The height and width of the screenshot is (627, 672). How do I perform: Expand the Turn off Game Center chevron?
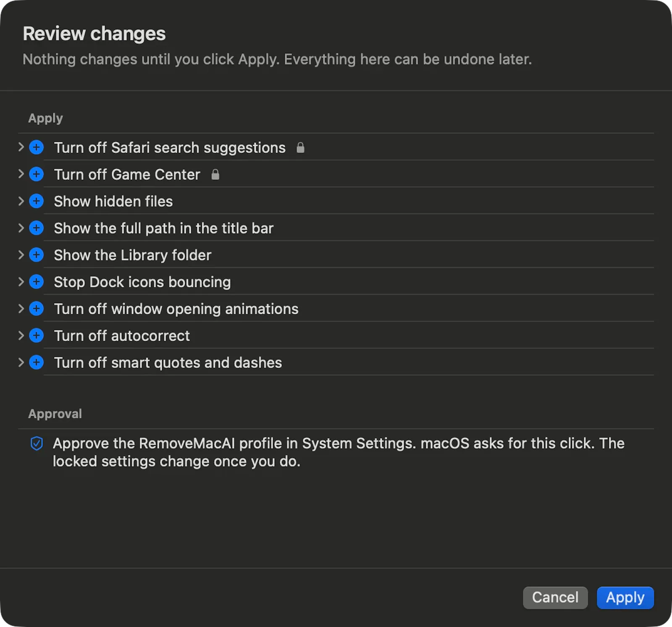[21, 174]
